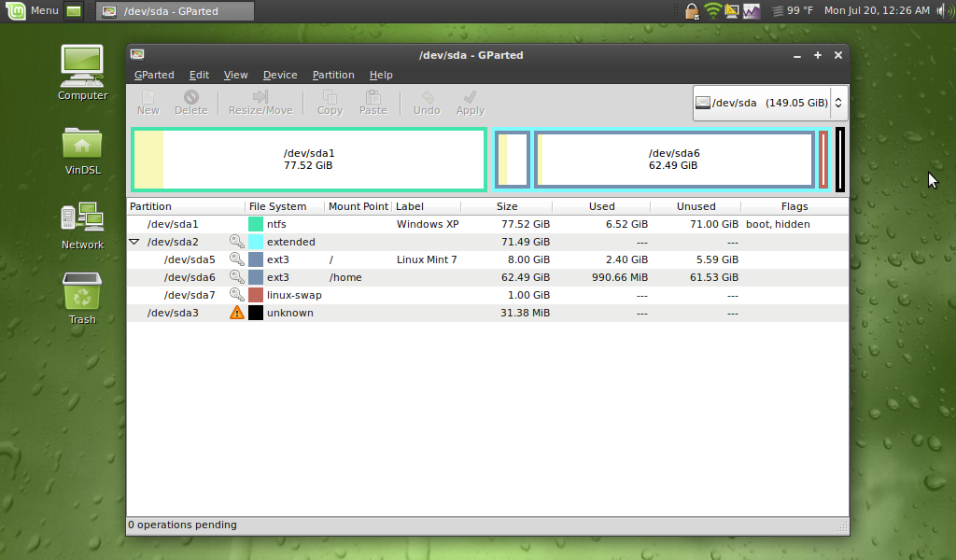This screenshot has width=956, height=560.
Task: Click the Undo toolbar icon
Action: 426,101
